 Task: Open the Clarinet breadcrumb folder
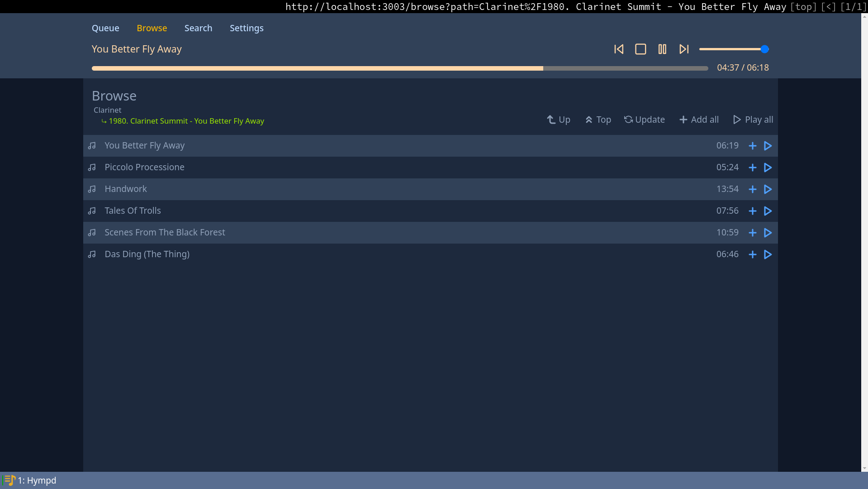tap(108, 110)
